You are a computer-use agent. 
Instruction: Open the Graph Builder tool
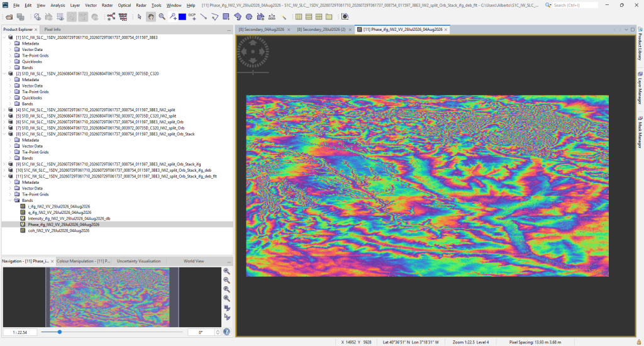coord(111,17)
